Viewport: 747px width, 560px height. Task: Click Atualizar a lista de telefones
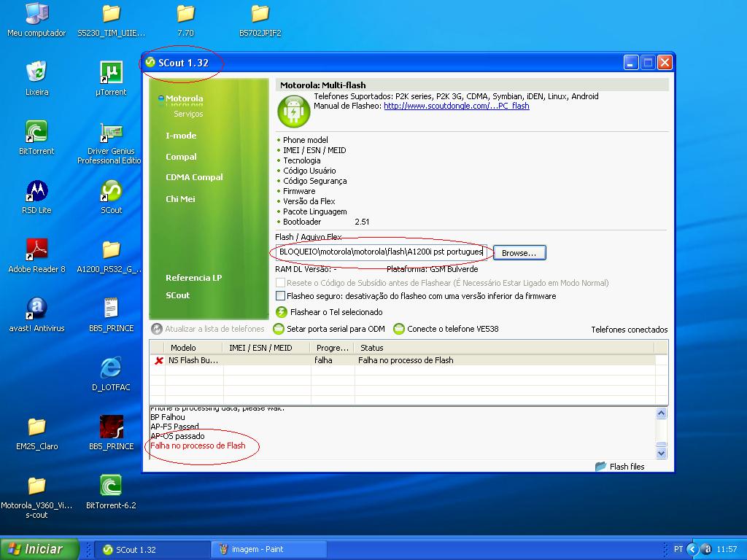(208, 329)
